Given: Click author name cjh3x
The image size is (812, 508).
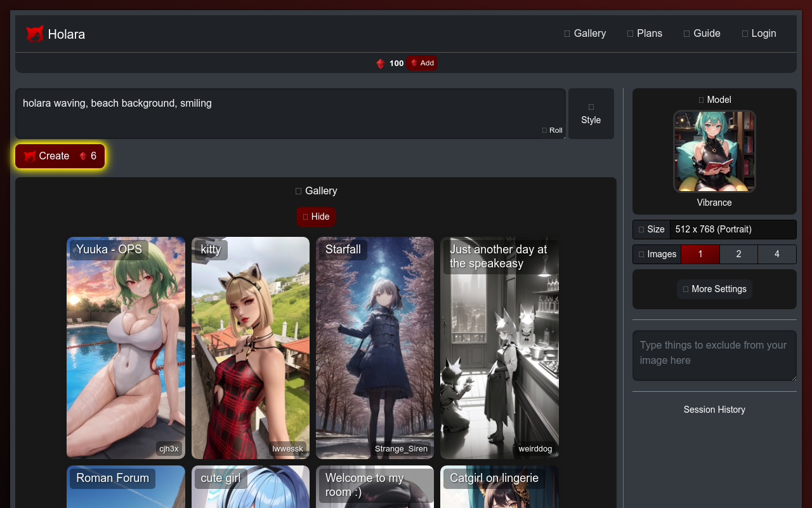Looking at the screenshot, I should 169,449.
